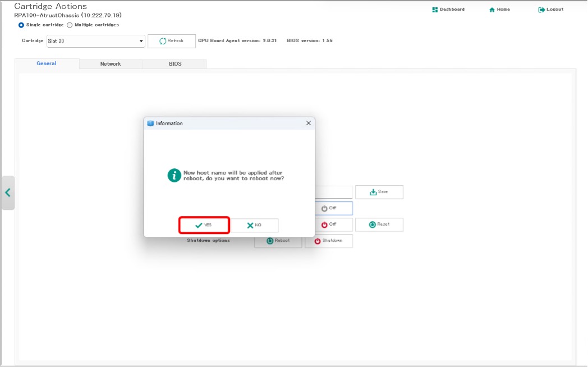Select the Single cartridge radio button
Screen dimensions: 588x367
click(21, 25)
